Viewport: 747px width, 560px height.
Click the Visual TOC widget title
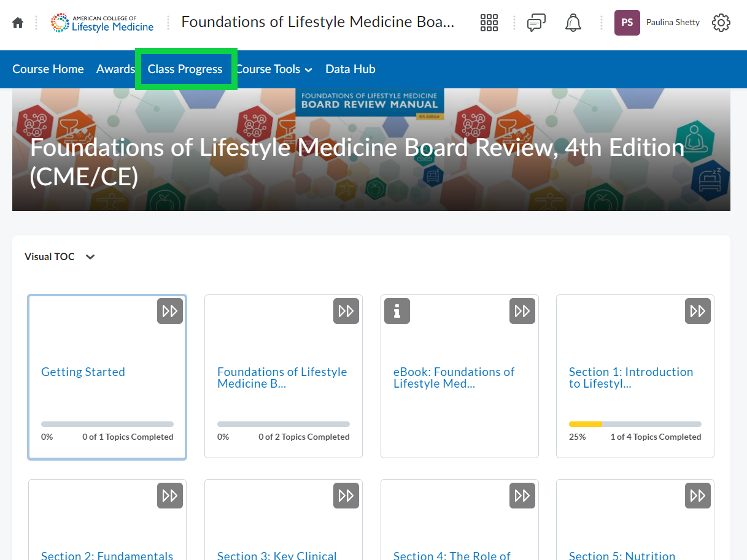pos(50,257)
